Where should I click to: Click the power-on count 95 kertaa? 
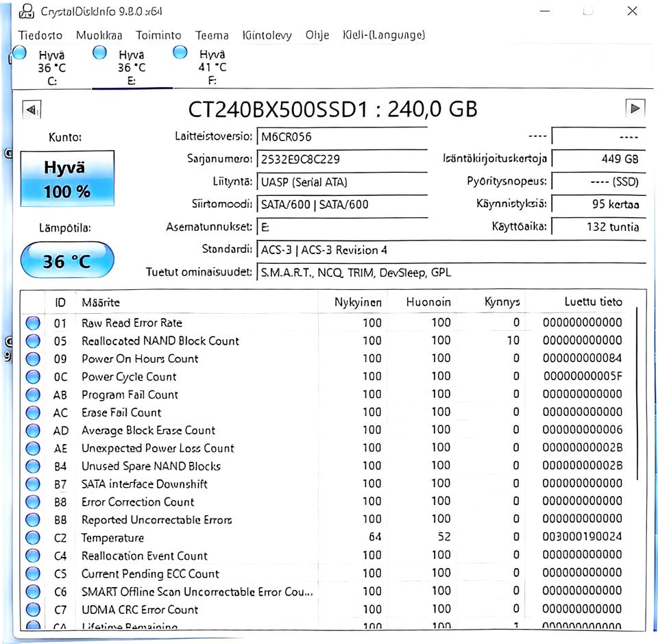click(x=599, y=204)
